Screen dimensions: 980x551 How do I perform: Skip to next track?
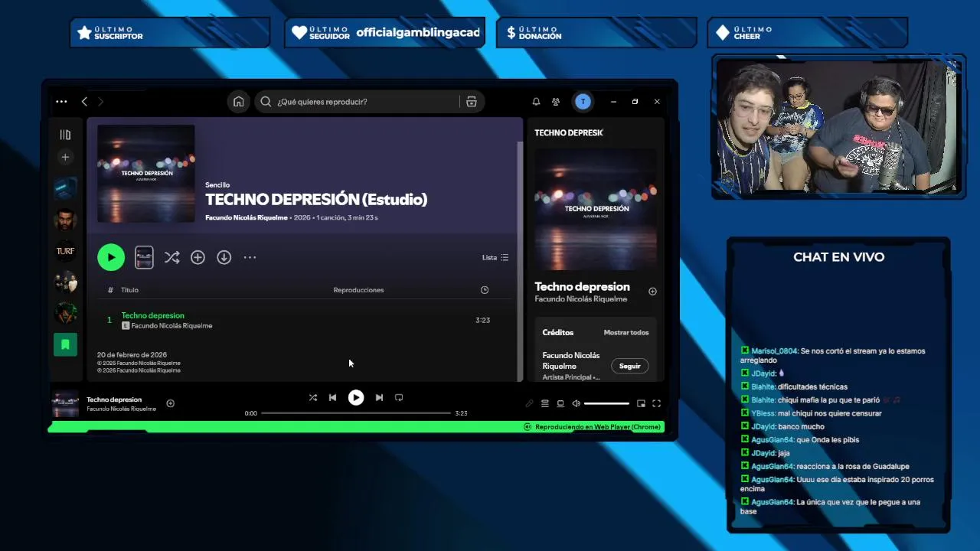379,397
